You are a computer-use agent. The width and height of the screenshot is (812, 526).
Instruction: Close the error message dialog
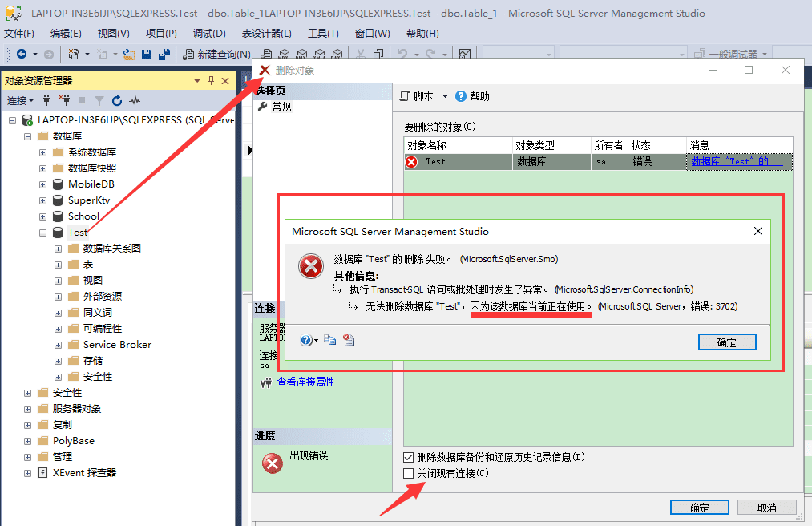coord(758,231)
